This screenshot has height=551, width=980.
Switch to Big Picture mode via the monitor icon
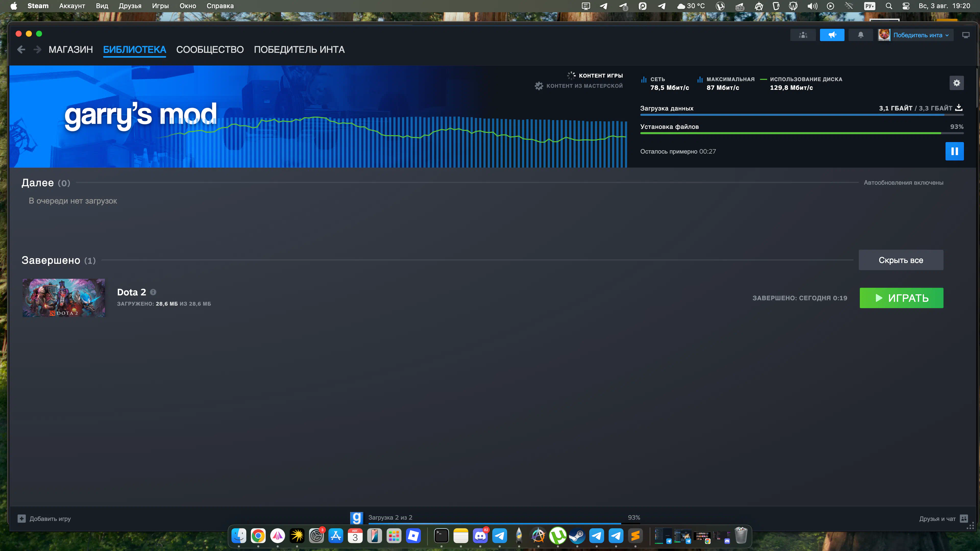tap(965, 35)
